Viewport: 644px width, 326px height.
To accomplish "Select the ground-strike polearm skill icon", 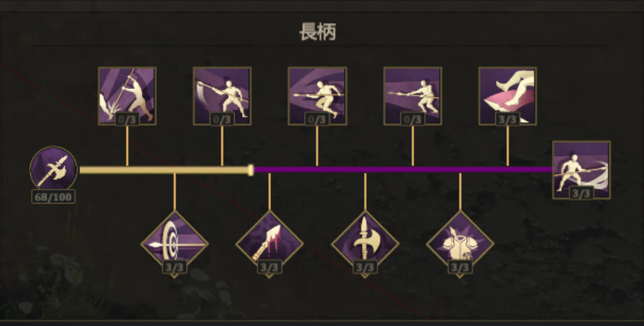I will [x=127, y=96].
